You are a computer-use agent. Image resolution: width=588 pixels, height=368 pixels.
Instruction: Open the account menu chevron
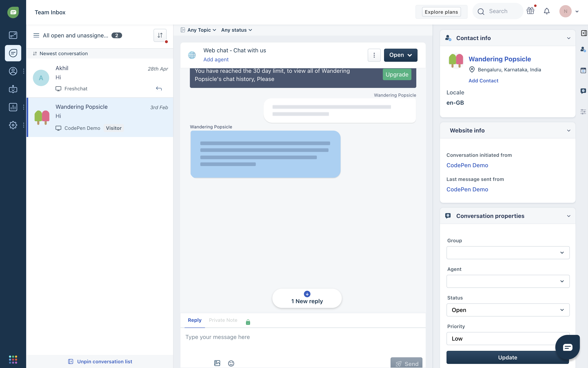tap(577, 11)
